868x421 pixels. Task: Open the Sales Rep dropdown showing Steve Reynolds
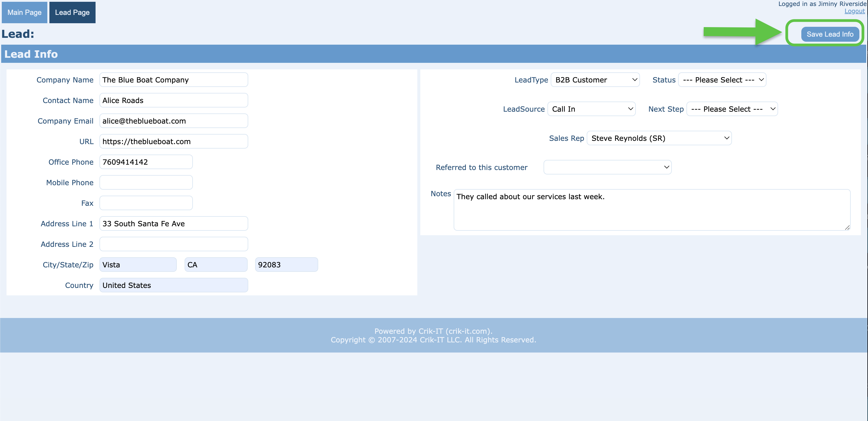click(659, 138)
